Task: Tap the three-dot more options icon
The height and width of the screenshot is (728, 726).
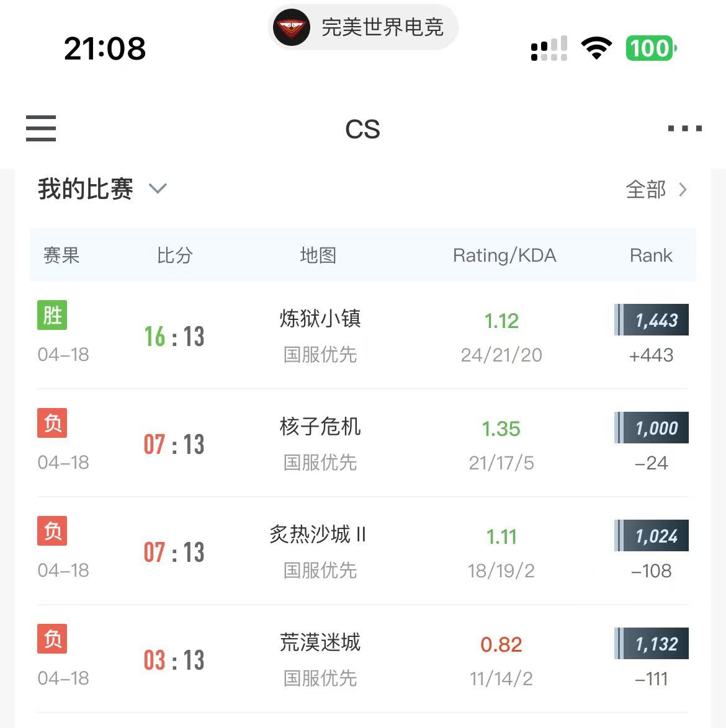Action: click(x=684, y=128)
